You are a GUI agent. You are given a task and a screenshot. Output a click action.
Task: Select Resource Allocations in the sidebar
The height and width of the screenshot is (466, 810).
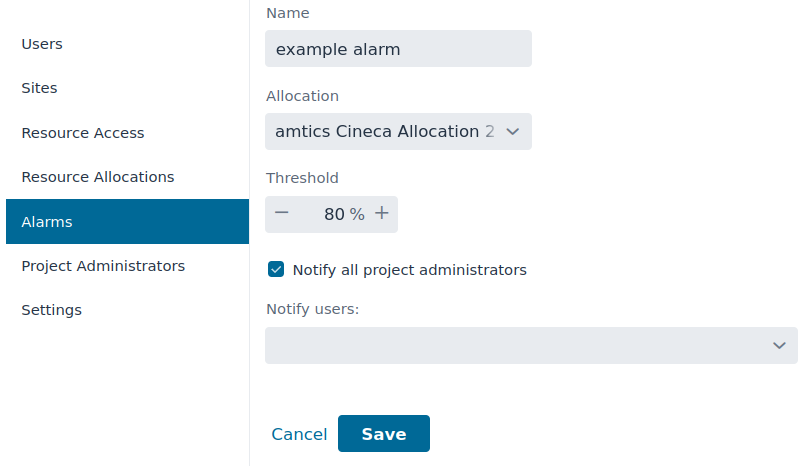tap(98, 177)
